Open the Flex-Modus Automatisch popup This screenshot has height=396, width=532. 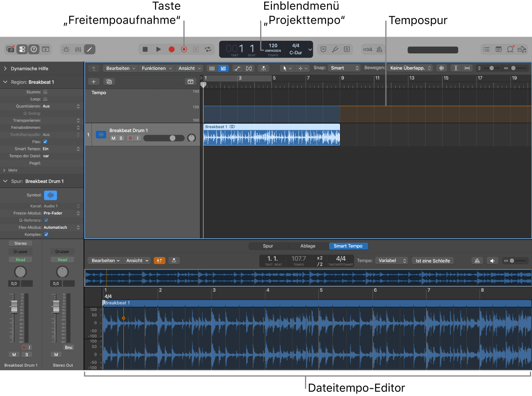tap(61, 228)
